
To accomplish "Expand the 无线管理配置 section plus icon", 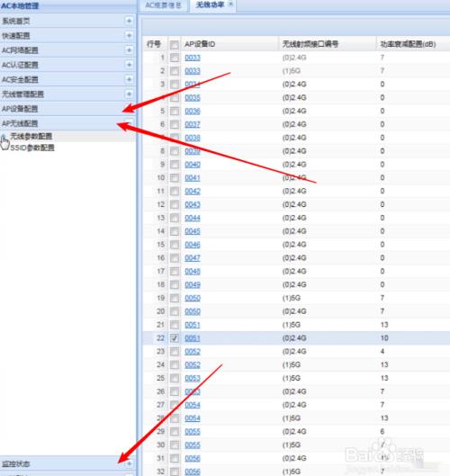I will 129,94.
